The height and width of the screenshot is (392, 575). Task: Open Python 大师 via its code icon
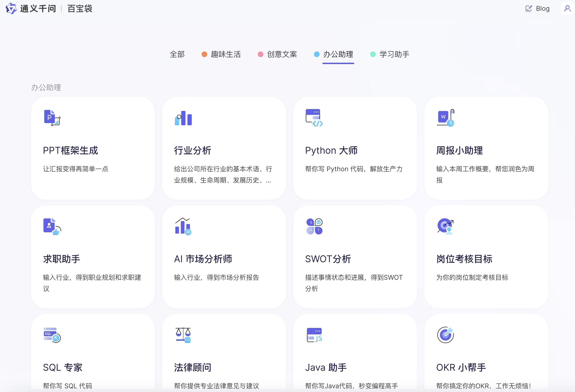tap(314, 118)
